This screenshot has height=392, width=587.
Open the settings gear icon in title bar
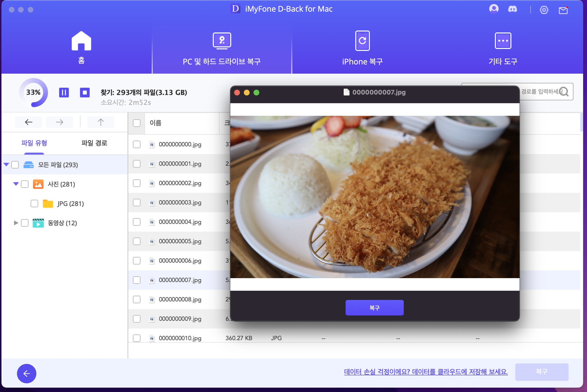(544, 10)
